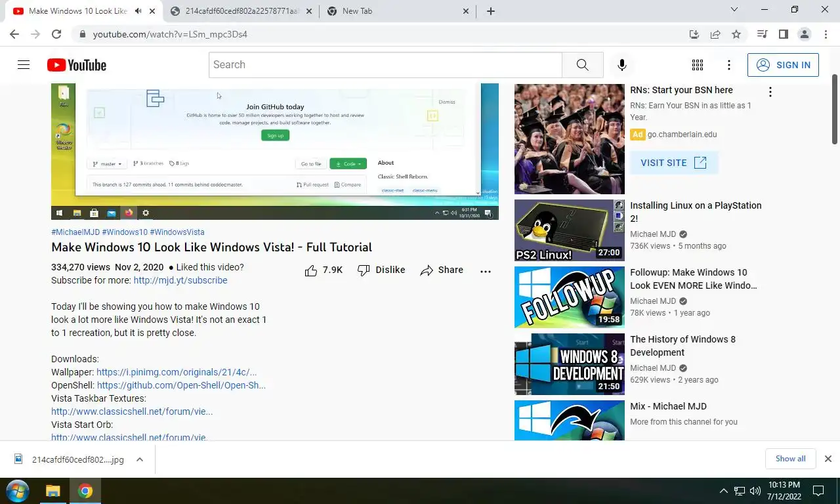Viewport: 840px width, 504px height.
Task: Open the OpenShell GitHub link
Action: 181,385
